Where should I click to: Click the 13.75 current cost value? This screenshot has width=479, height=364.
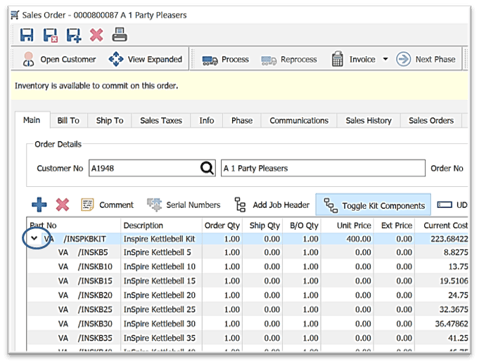coord(458,266)
